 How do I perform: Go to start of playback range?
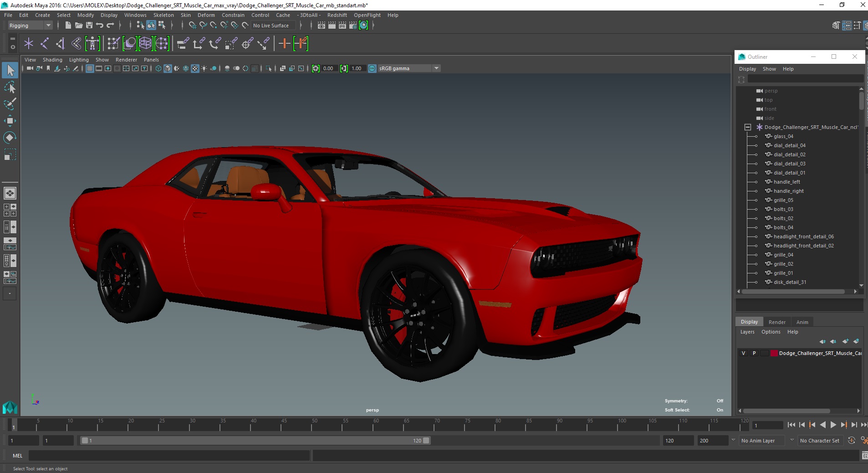click(x=791, y=425)
